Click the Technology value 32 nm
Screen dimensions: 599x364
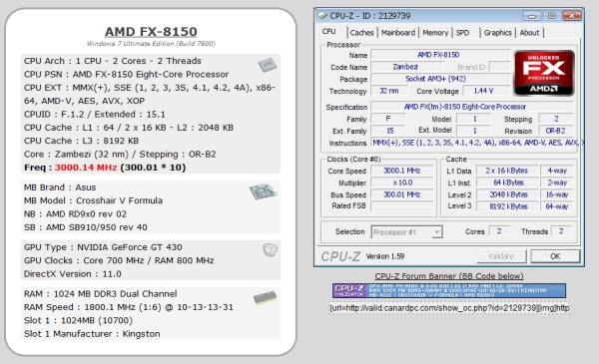tap(389, 91)
